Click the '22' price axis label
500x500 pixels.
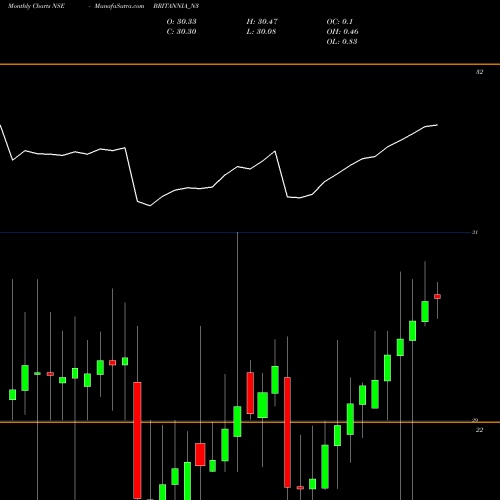tap(479, 430)
